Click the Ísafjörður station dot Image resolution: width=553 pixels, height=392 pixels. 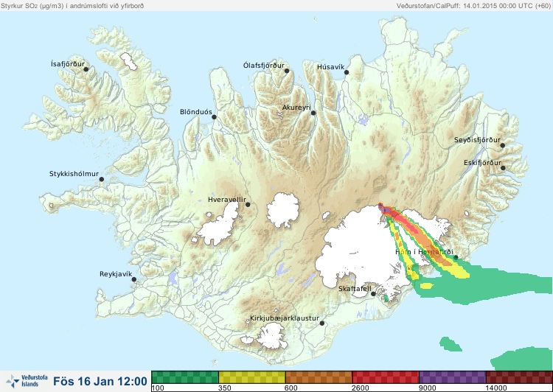pos(86,69)
